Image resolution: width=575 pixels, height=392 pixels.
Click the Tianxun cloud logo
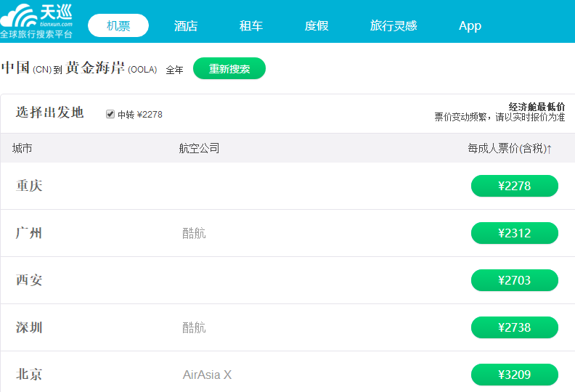pos(36,20)
